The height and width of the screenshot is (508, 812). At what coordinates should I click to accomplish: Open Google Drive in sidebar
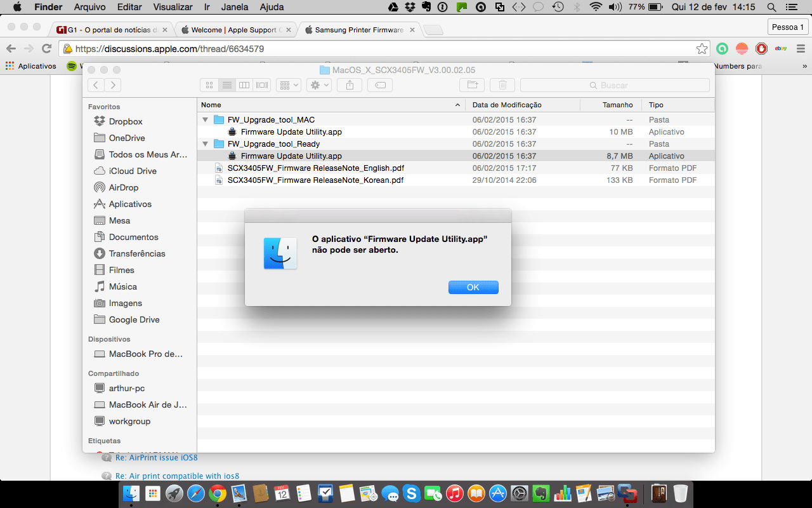(x=134, y=319)
